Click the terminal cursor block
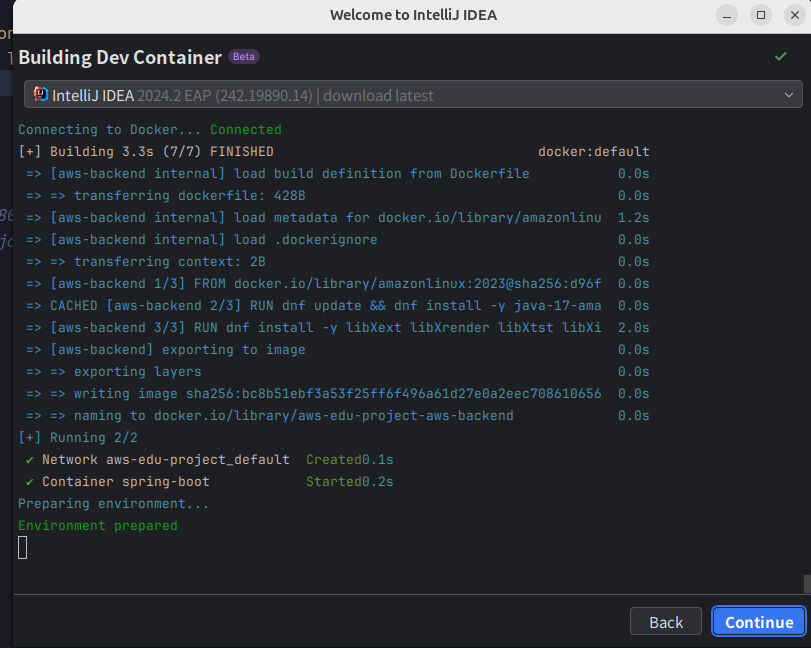The width and height of the screenshot is (811, 648). pos(23,547)
